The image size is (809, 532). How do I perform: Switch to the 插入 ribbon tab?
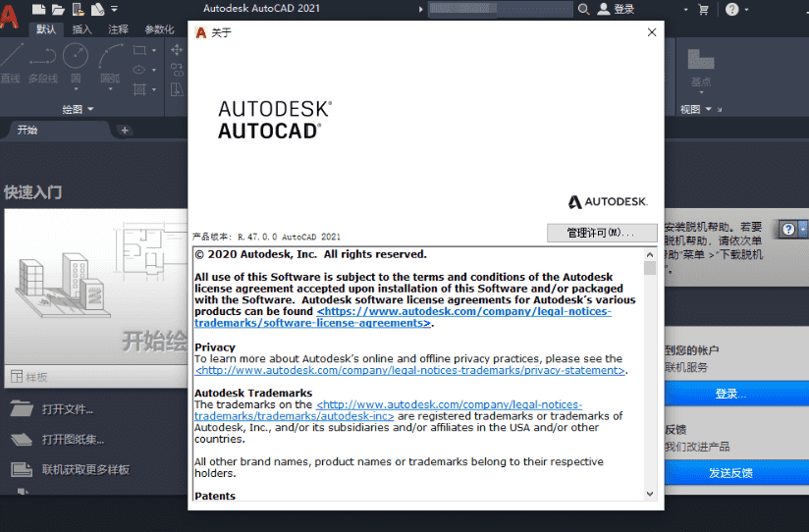[81, 29]
